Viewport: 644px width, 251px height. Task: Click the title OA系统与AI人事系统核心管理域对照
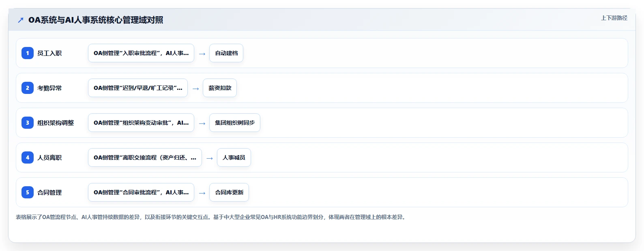pos(96,20)
